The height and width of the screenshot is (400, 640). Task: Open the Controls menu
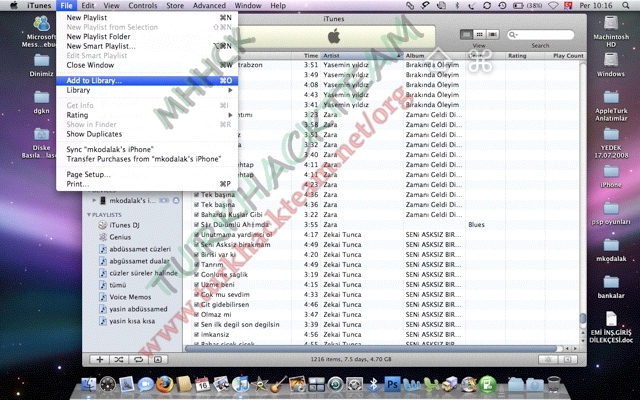(x=142, y=6)
